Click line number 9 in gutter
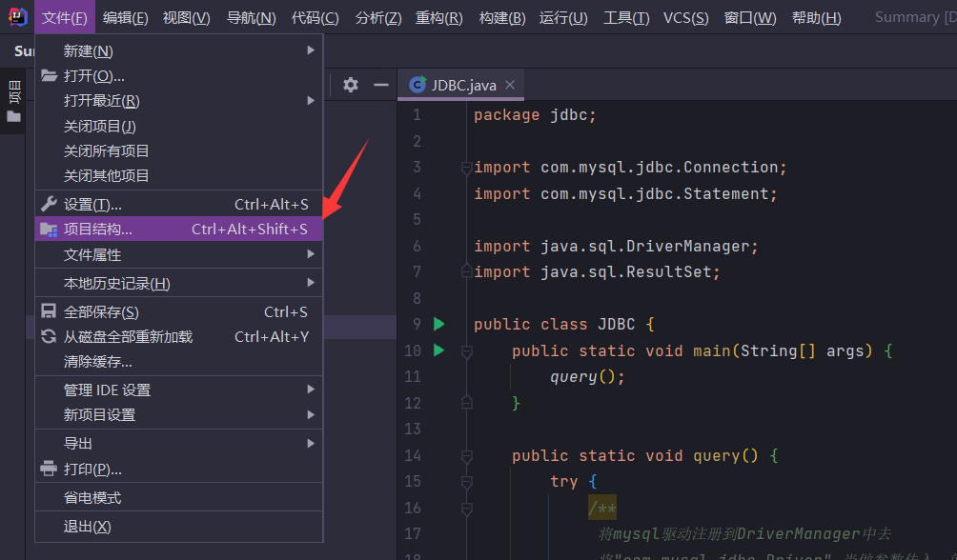Screen dimensions: 957x560 pyautogui.click(x=417, y=324)
